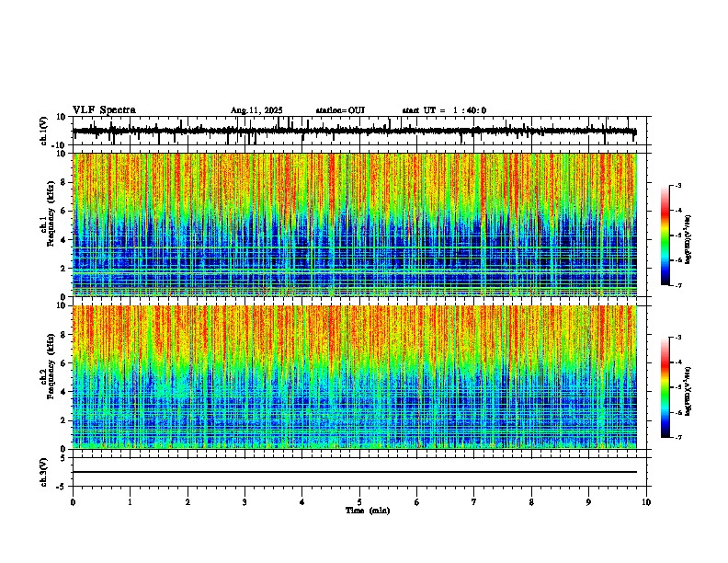Screen dimensions: 728x563
Task: Click the "-3" label on ch.1 color bar
Action: click(678, 185)
